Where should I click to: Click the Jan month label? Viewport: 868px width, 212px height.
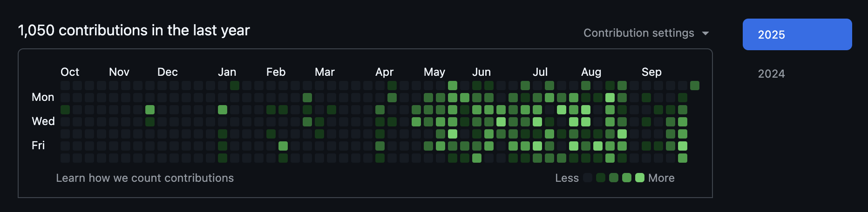pos(227,72)
